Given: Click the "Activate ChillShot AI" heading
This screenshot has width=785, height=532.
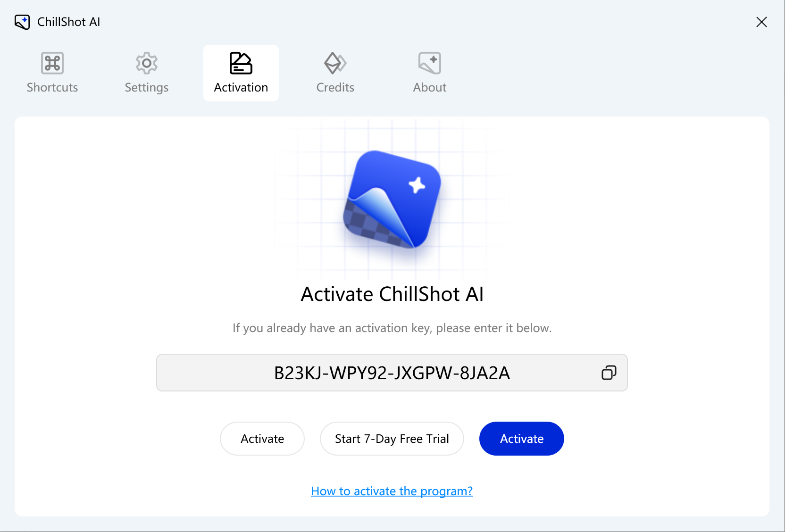Looking at the screenshot, I should click(392, 294).
